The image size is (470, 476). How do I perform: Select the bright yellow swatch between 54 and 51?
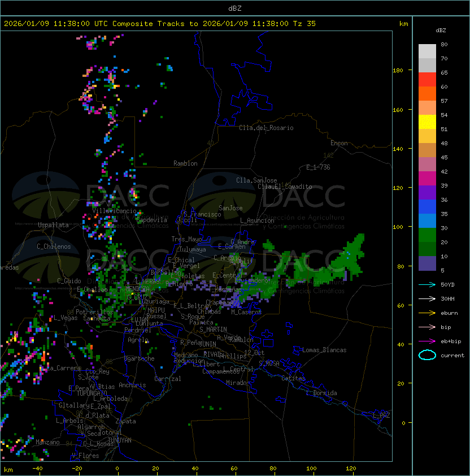(427, 122)
